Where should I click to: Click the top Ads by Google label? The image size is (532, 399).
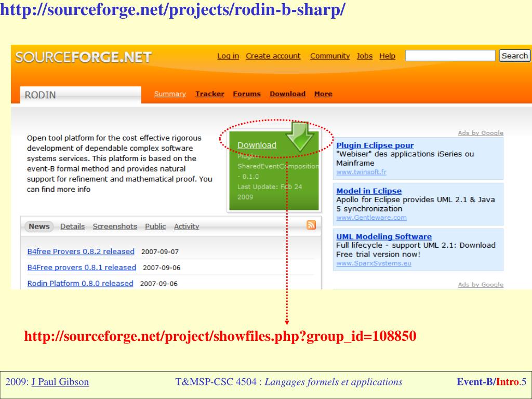coord(481,133)
